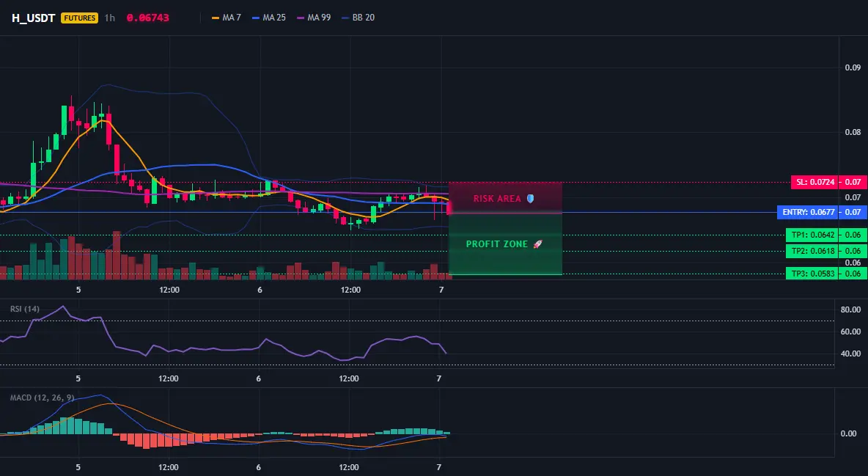Viewport: 868px width, 476px height.
Task: Click the 0.08 price axis label
Action: [x=853, y=132]
